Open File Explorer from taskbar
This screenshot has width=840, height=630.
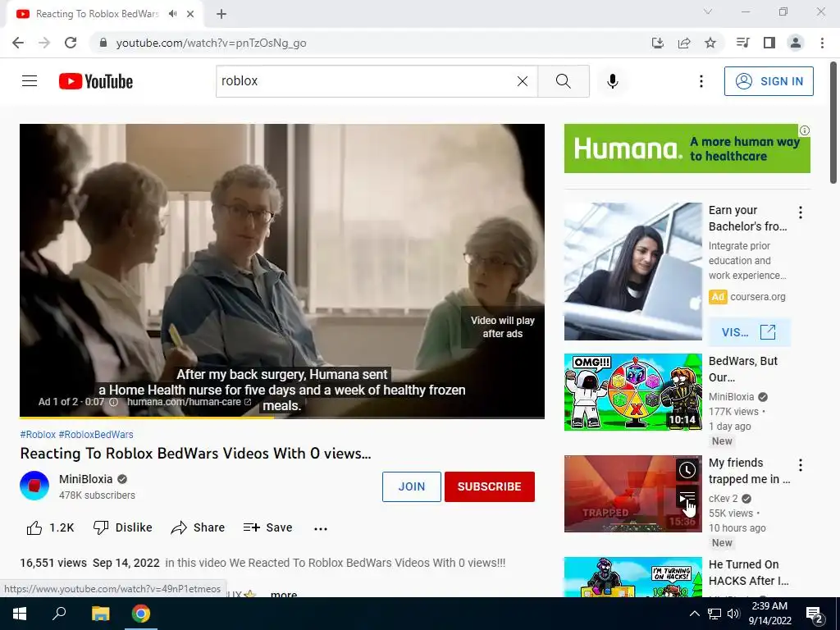100,614
